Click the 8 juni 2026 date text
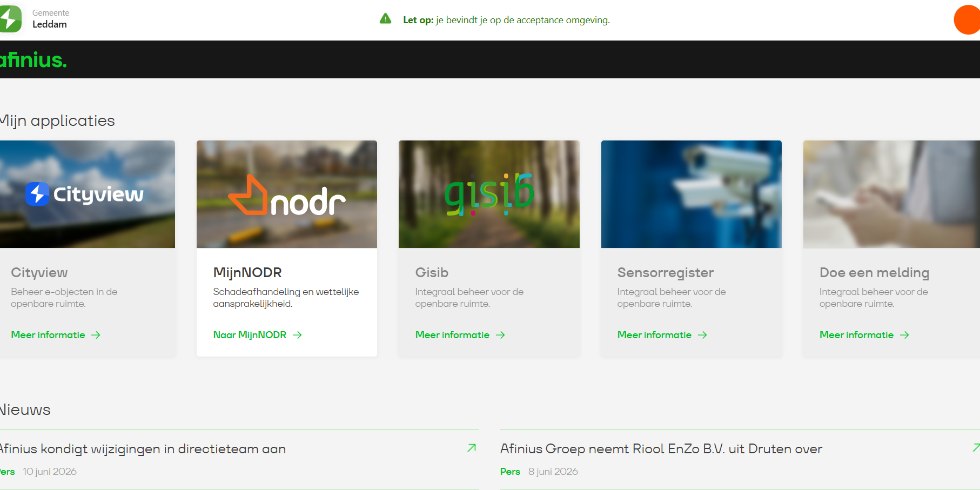 553,472
